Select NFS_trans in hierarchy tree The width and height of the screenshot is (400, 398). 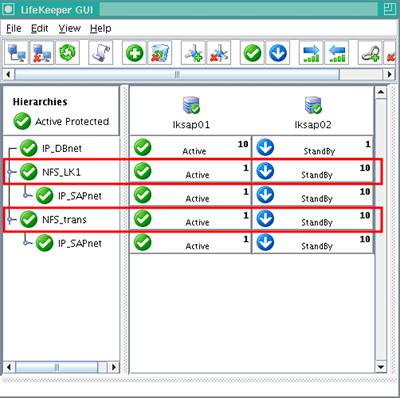[x=64, y=219]
